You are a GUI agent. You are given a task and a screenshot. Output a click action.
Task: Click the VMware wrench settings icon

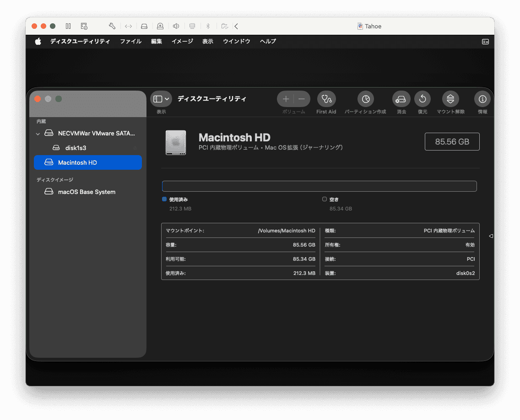coord(112,26)
